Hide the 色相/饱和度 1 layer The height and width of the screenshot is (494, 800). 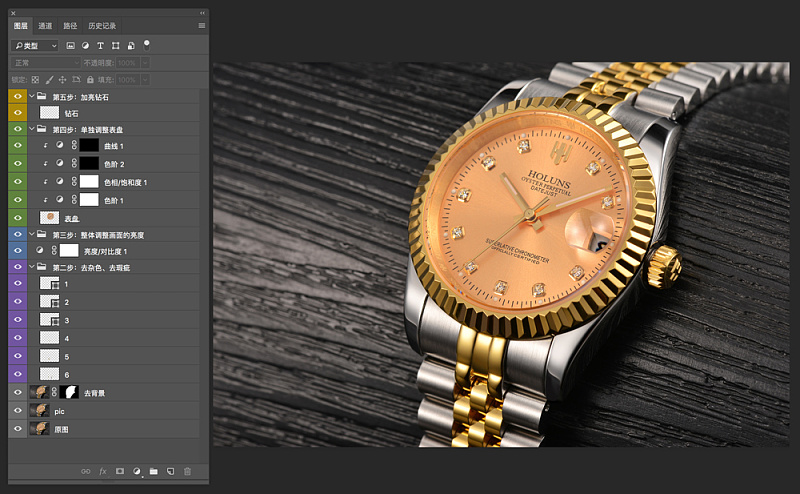pos(18,182)
